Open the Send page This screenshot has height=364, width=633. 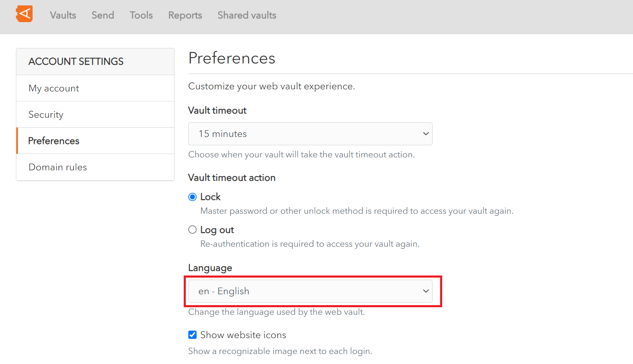coord(103,15)
